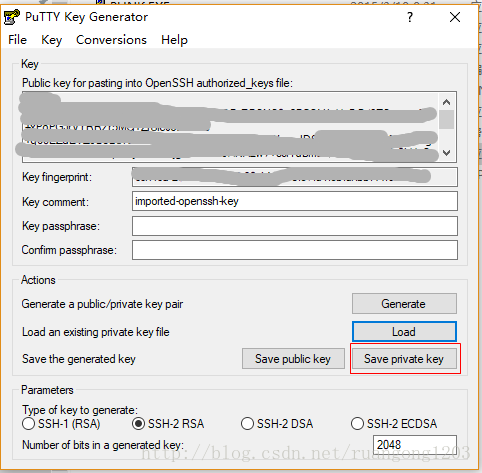Open the File menu
This screenshot has height=473, width=482.
pos(17,40)
